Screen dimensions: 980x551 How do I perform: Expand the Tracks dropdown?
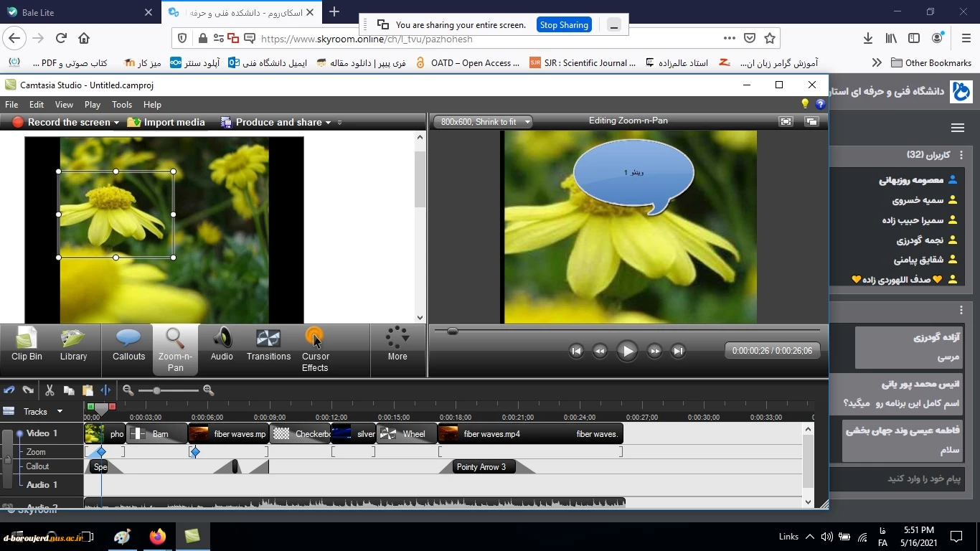pyautogui.click(x=60, y=411)
